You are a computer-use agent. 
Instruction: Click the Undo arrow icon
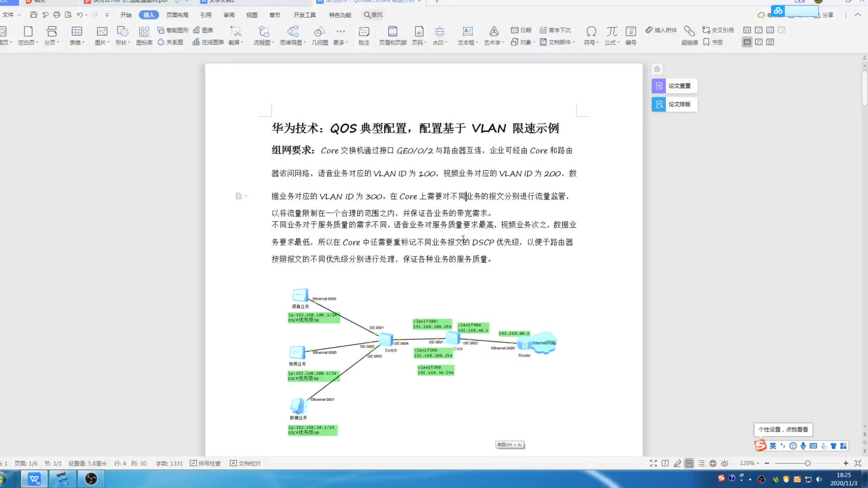[80, 15]
